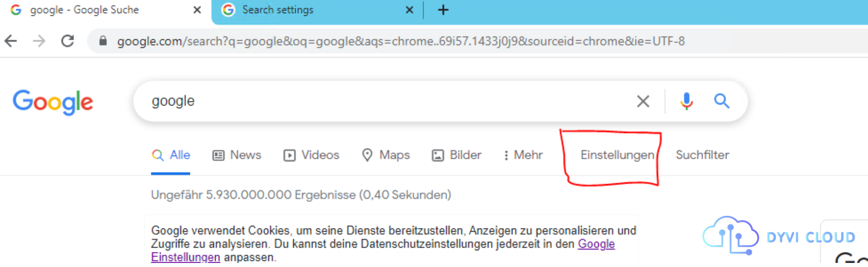The height and width of the screenshot is (267, 868).
Task: Reload the page with the refresh icon
Action: (68, 41)
